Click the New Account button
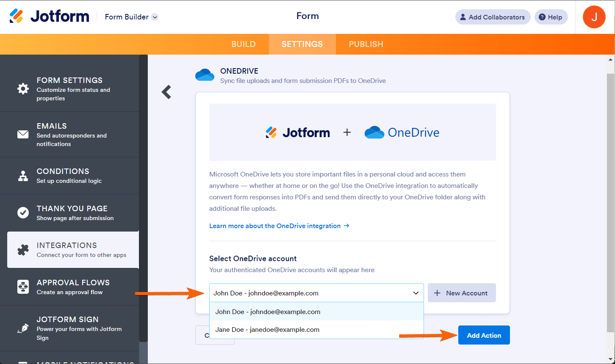 pos(462,293)
